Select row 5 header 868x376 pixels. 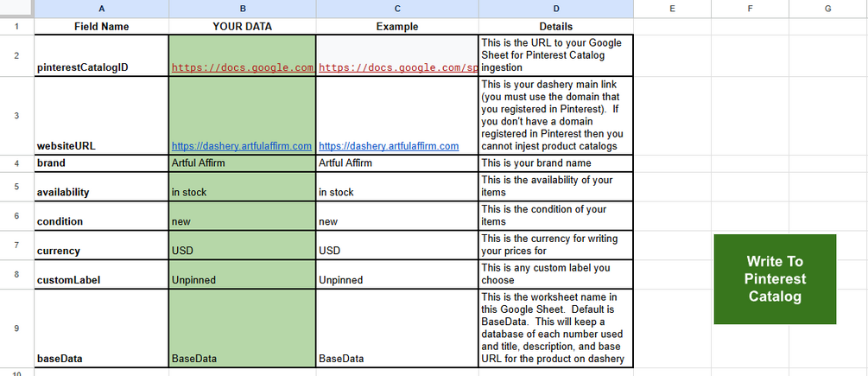pos(16,187)
